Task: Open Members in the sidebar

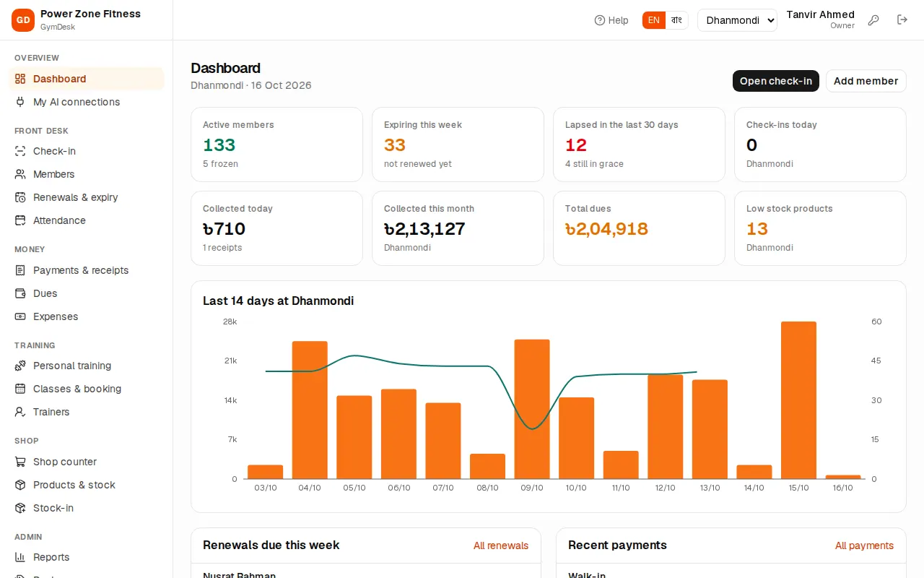Action: (87, 174)
